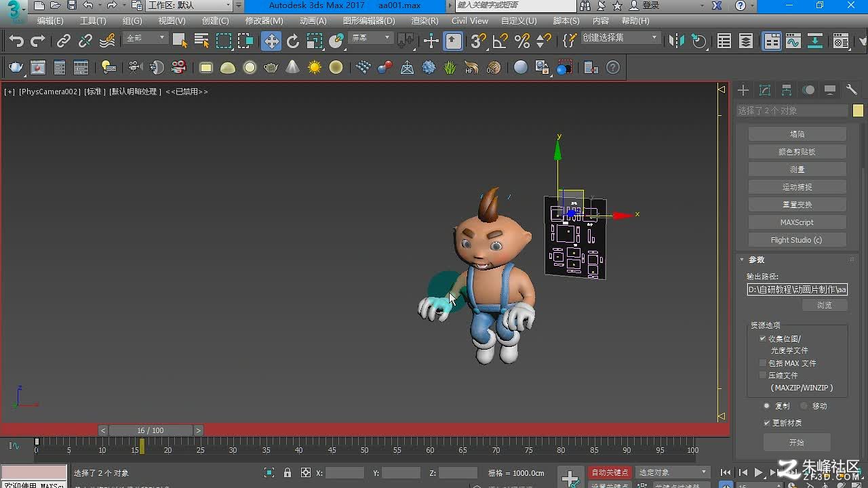The height and width of the screenshot is (488, 868).
Task: Select the Bind to Space Warp tool
Action: 107,41
